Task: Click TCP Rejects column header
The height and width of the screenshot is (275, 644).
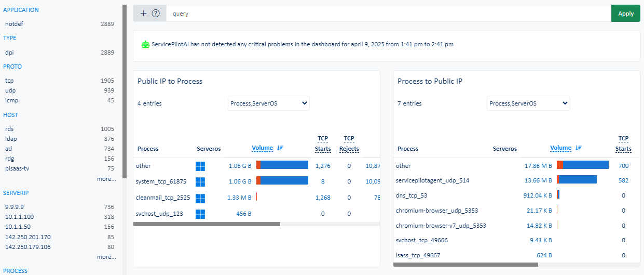Action: 349,143
